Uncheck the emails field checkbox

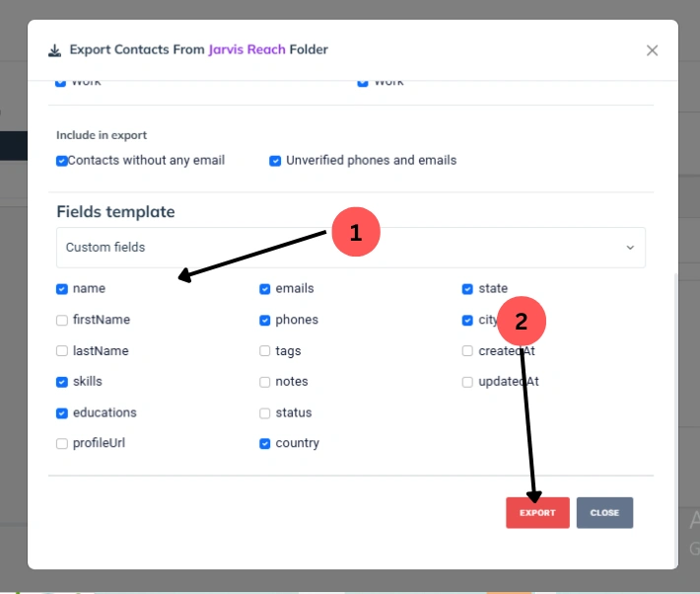(265, 289)
